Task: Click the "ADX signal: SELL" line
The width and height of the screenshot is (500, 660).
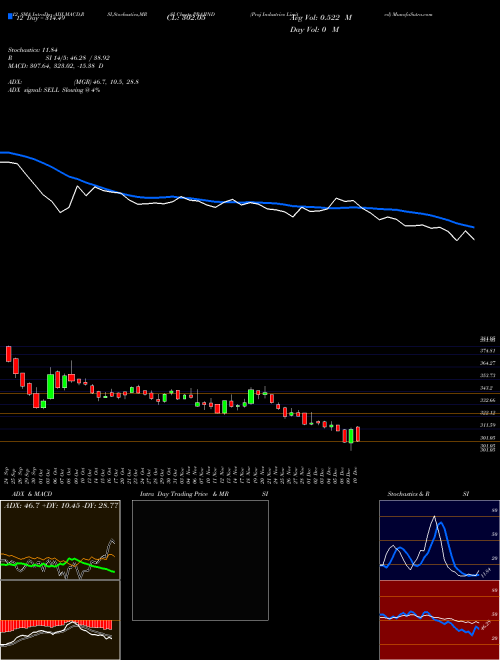Action: click(54, 90)
